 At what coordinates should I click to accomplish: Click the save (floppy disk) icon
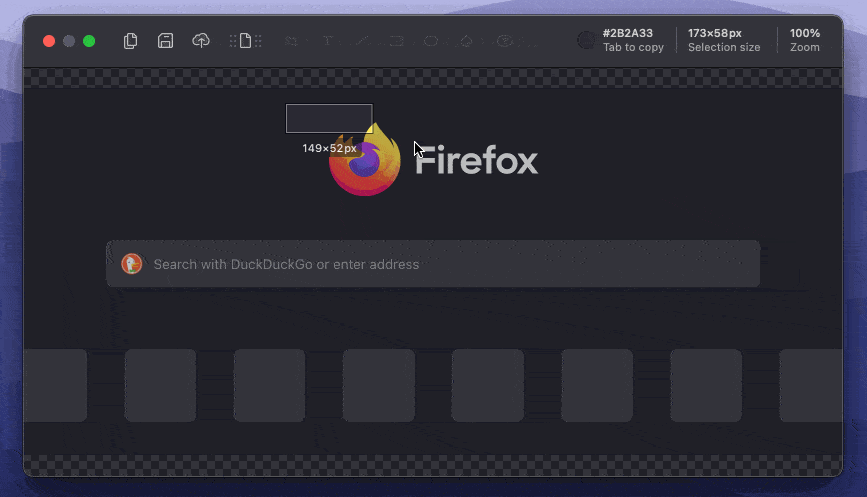[x=166, y=41]
